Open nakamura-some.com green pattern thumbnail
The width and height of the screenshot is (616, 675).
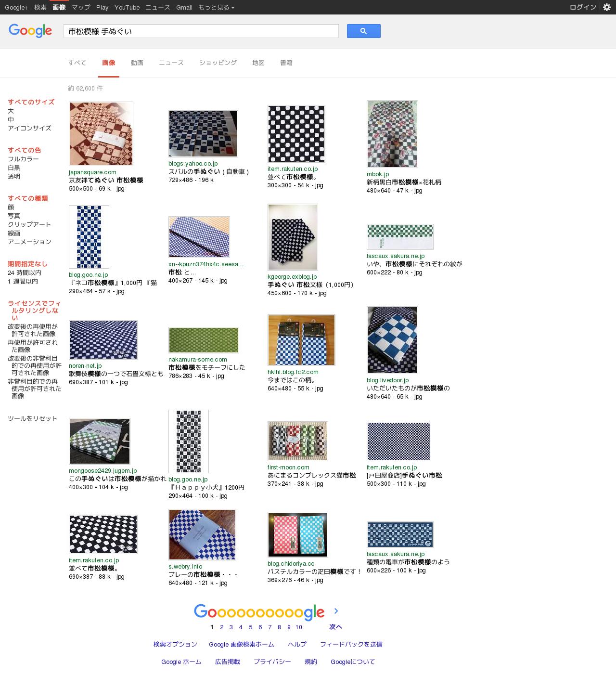[x=204, y=340]
